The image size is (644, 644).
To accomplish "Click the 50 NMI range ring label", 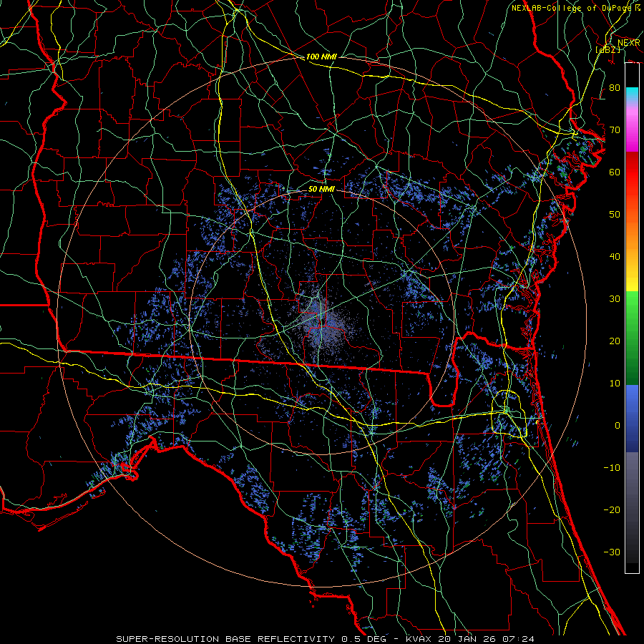I will [x=321, y=189].
